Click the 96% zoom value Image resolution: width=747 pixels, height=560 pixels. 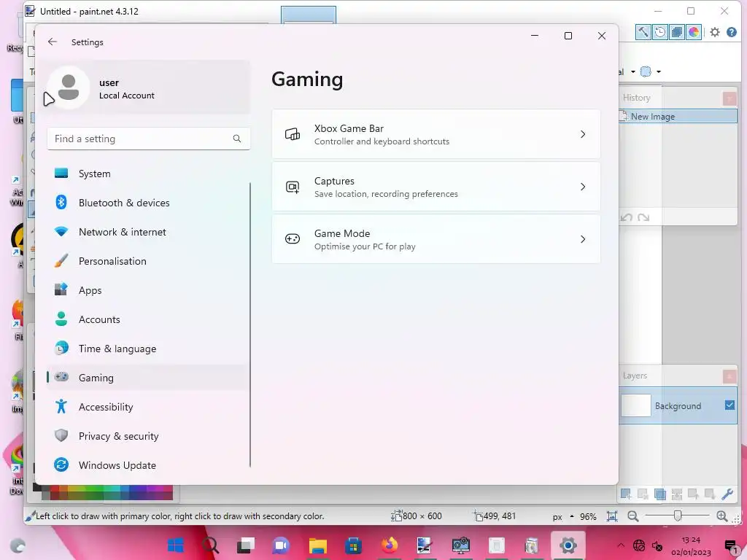click(x=588, y=517)
